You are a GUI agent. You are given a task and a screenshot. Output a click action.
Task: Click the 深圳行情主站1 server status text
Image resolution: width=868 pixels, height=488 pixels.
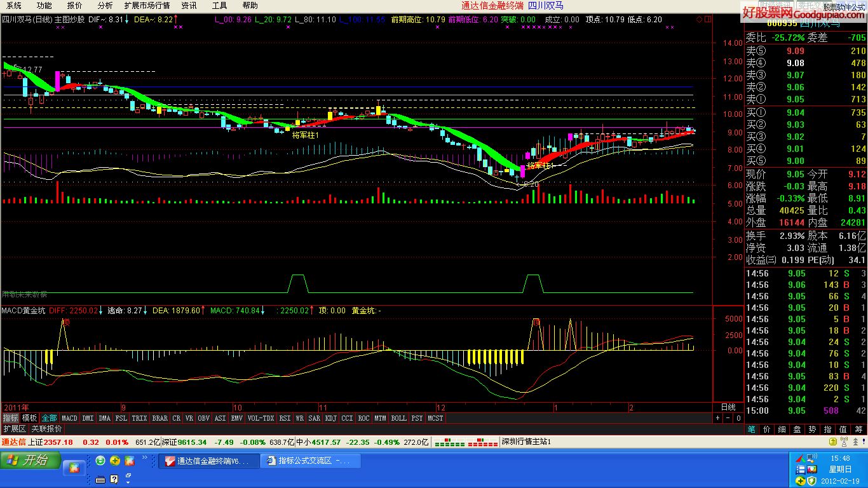pyautogui.click(x=526, y=442)
